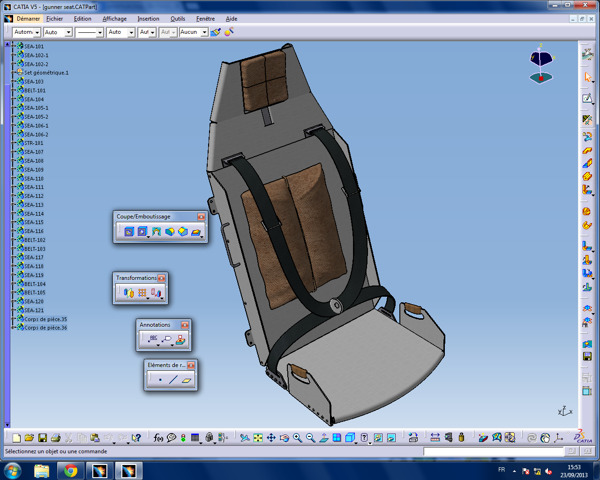Open the View mode cube dropdown arrow

pos(356,442)
